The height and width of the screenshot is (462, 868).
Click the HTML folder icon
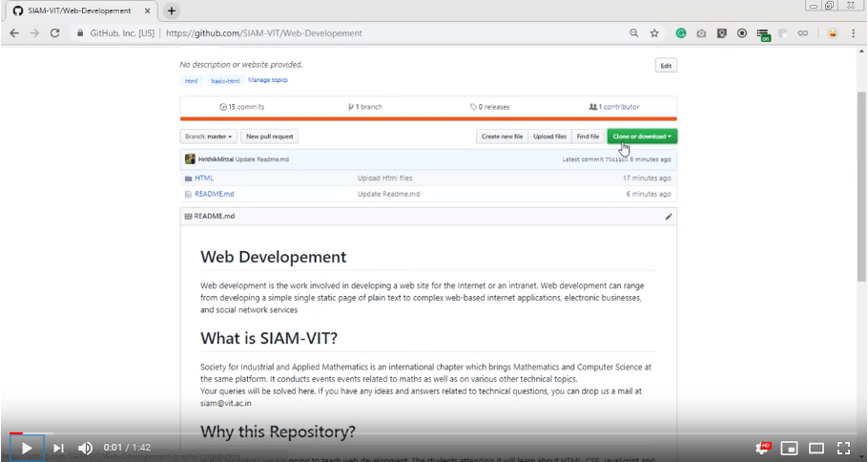(188, 178)
